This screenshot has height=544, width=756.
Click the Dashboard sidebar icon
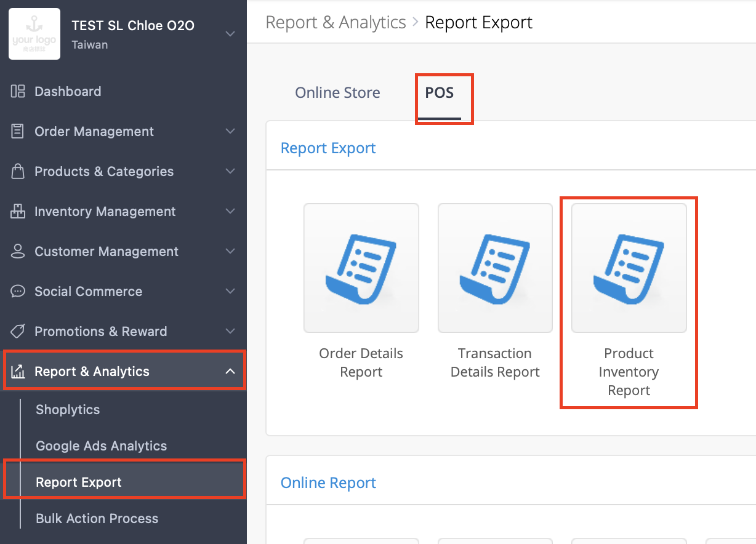click(18, 92)
